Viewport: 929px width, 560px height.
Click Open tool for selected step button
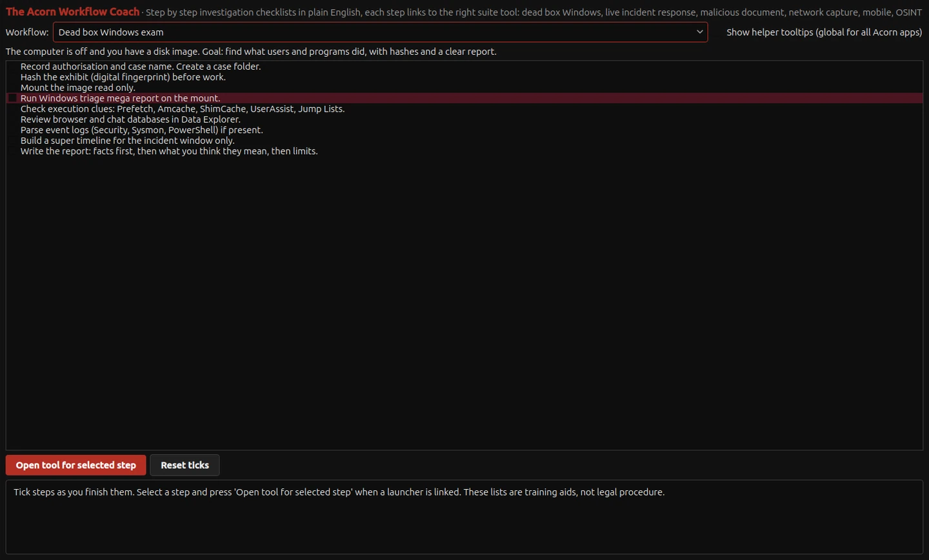[76, 465]
